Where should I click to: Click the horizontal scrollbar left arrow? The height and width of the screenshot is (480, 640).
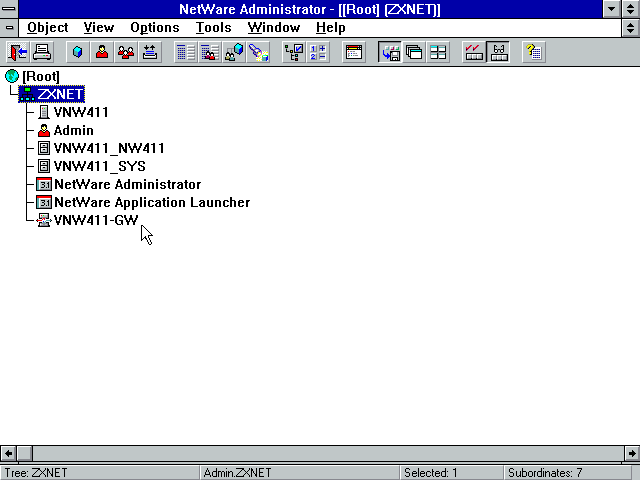(8, 453)
